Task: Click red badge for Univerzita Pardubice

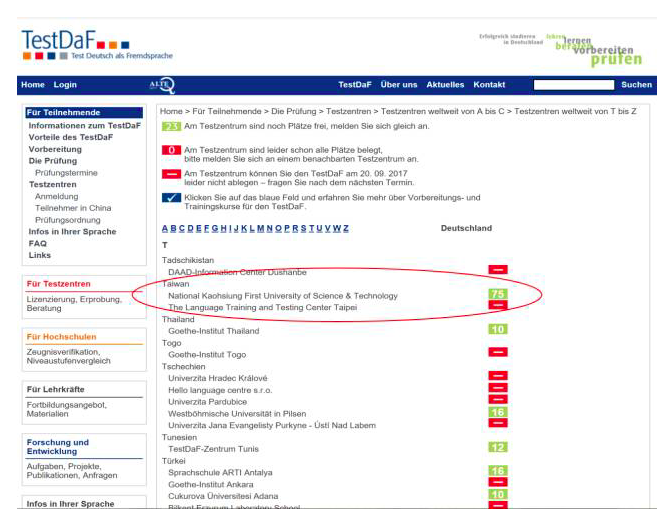Action: click(498, 399)
